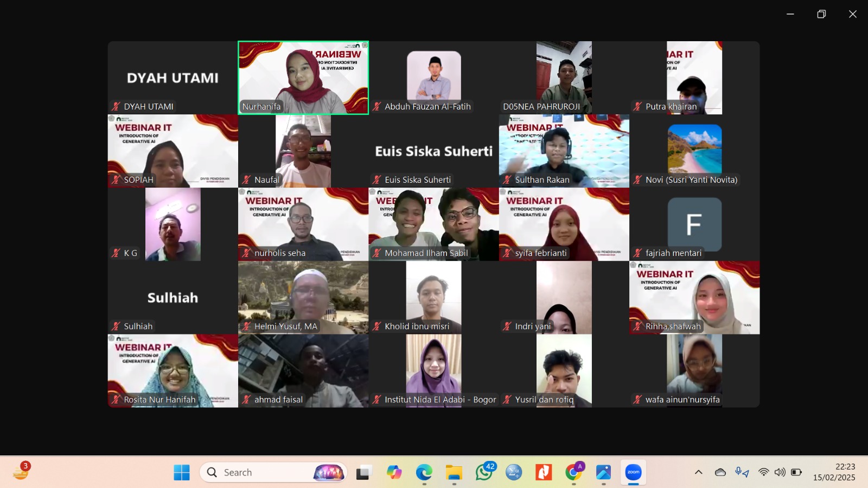Restore down the Zoom meeting window

pos(821,14)
